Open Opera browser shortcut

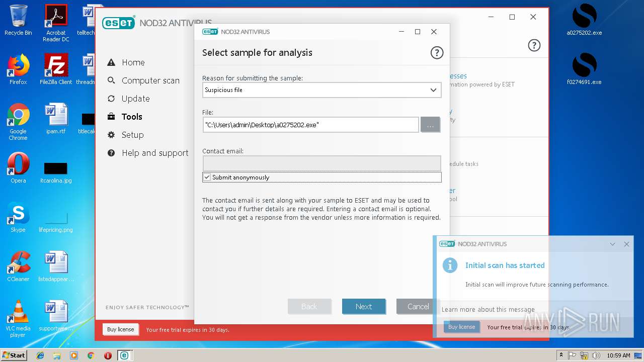tap(18, 168)
